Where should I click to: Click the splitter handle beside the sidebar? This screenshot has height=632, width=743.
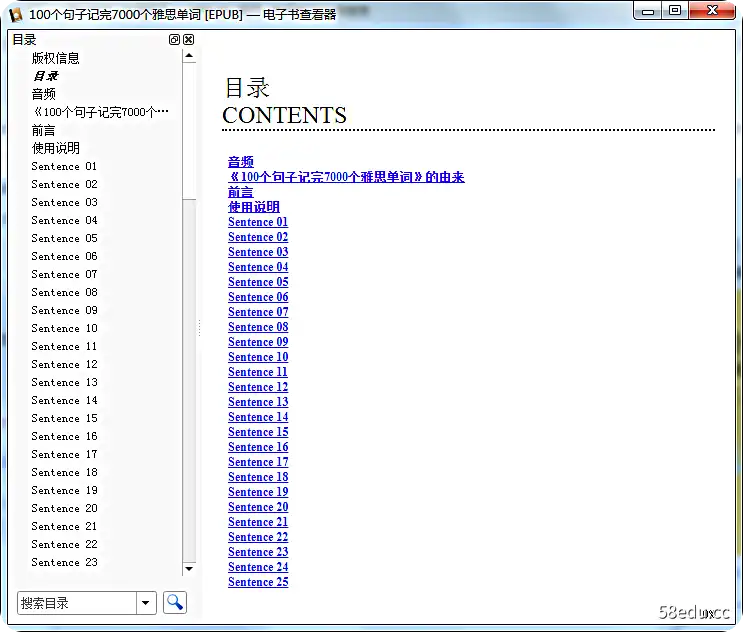199,328
